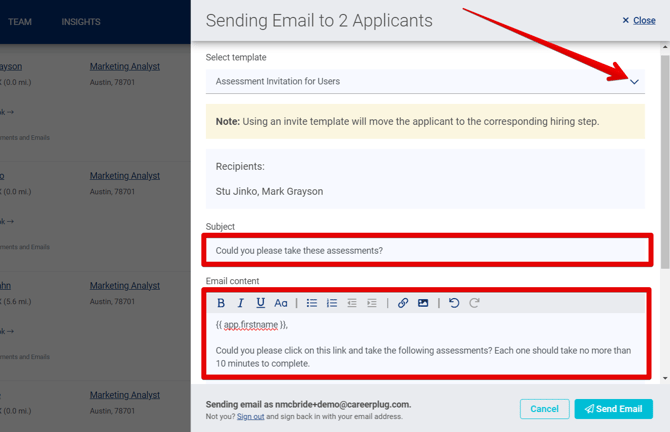Image resolution: width=670 pixels, height=432 pixels.
Task: Redo the last edit
Action: [x=474, y=303]
